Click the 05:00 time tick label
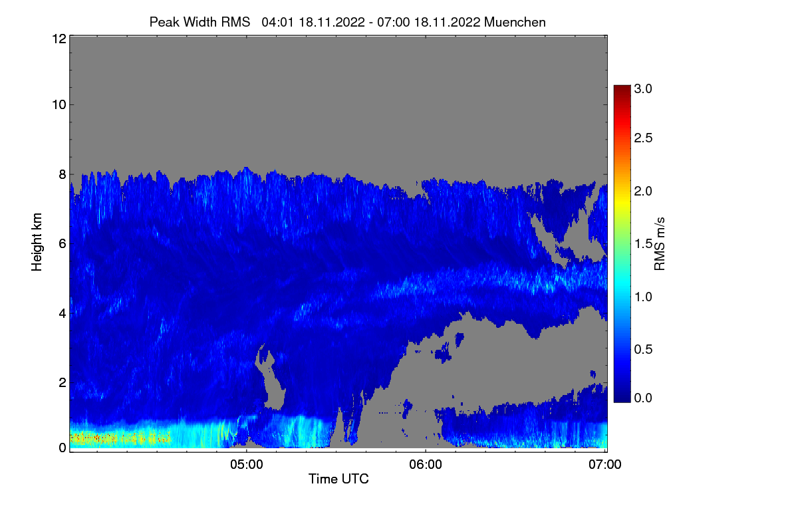 pos(247,465)
